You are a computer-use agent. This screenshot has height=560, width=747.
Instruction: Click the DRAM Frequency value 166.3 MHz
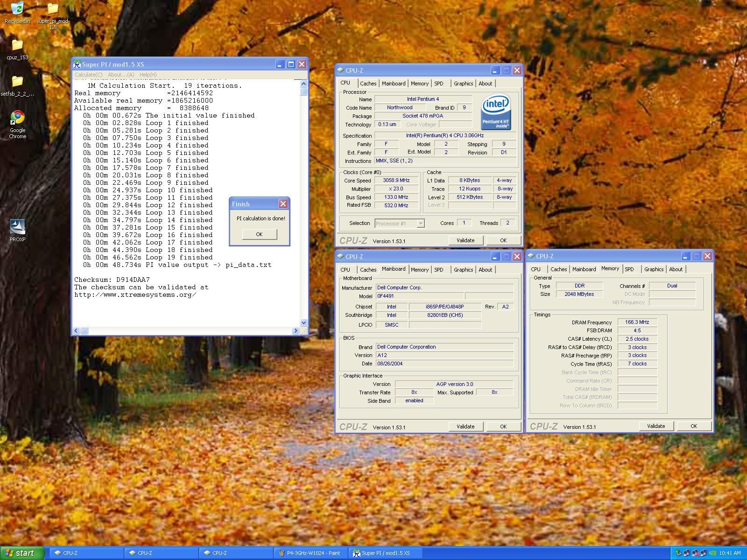click(x=637, y=322)
